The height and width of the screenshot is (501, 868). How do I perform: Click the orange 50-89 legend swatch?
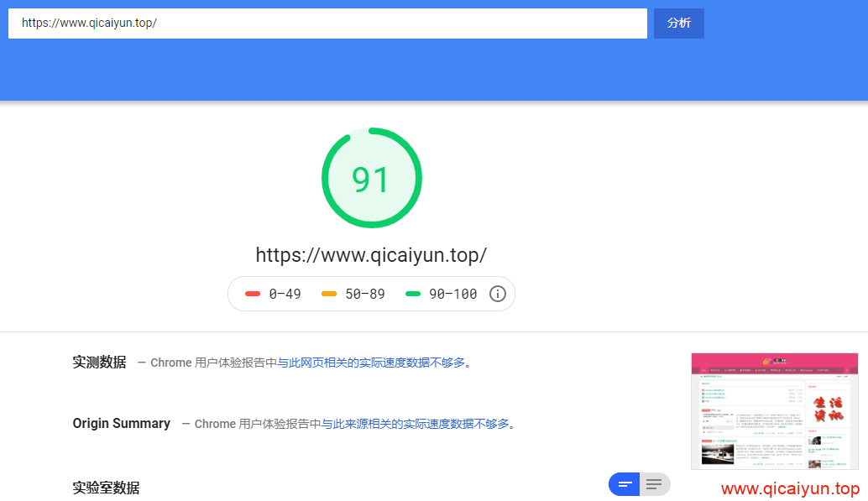(329, 294)
